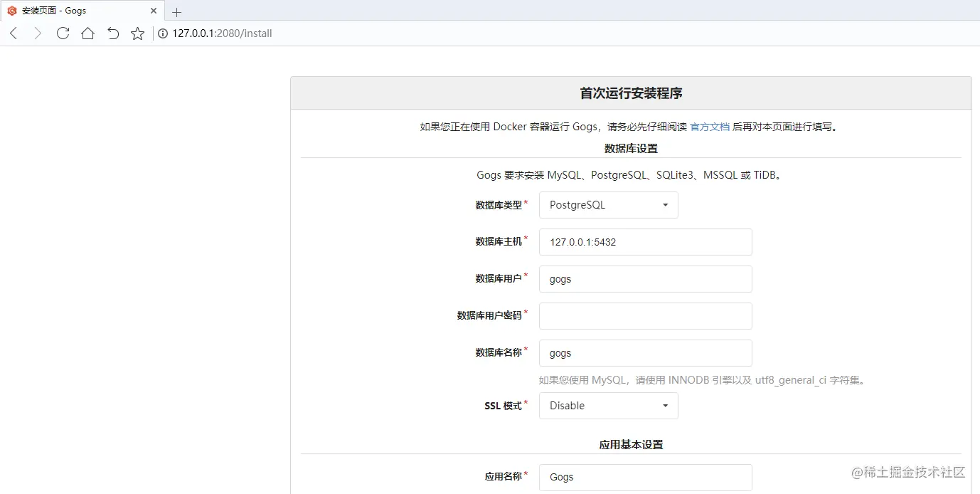Viewport: 980px width, 494px height.
Task: Click the text listing MySQL、PostgreSQL、SQLite3
Action: click(631, 175)
